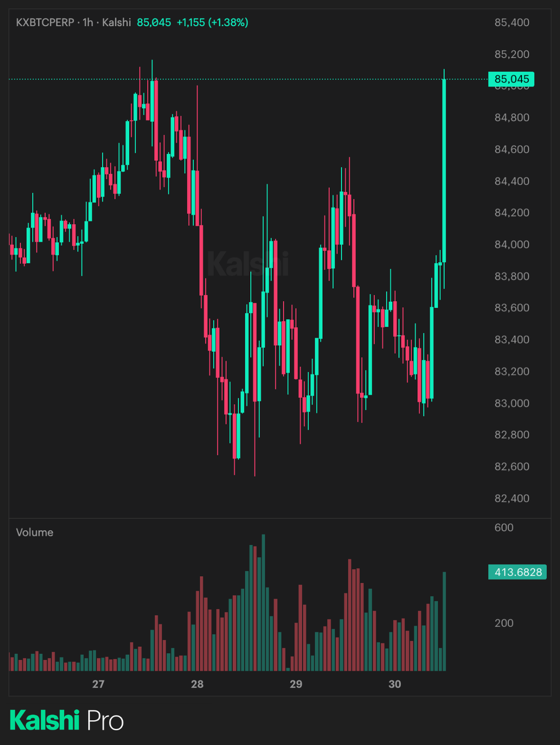Click the 28 date label on time axis
The width and height of the screenshot is (560, 745).
click(197, 685)
